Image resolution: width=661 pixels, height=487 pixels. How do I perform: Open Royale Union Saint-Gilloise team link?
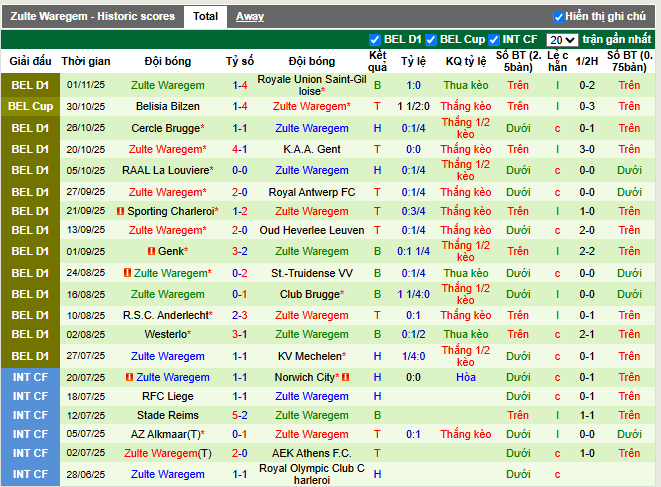click(x=312, y=85)
